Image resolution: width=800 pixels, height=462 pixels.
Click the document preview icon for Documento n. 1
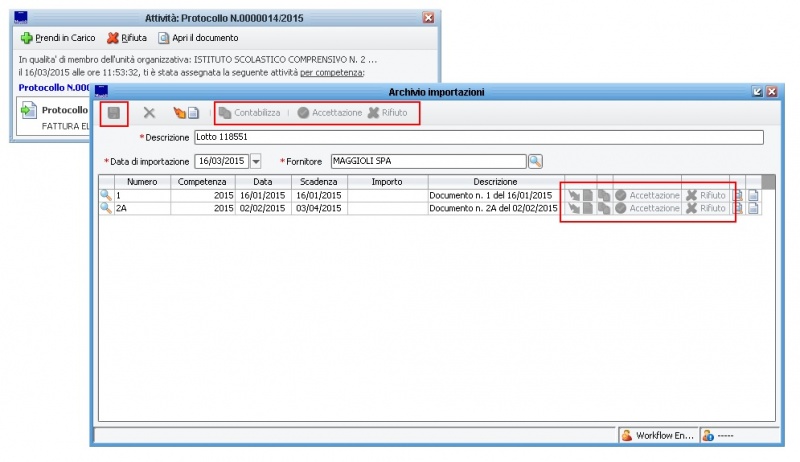click(738, 195)
